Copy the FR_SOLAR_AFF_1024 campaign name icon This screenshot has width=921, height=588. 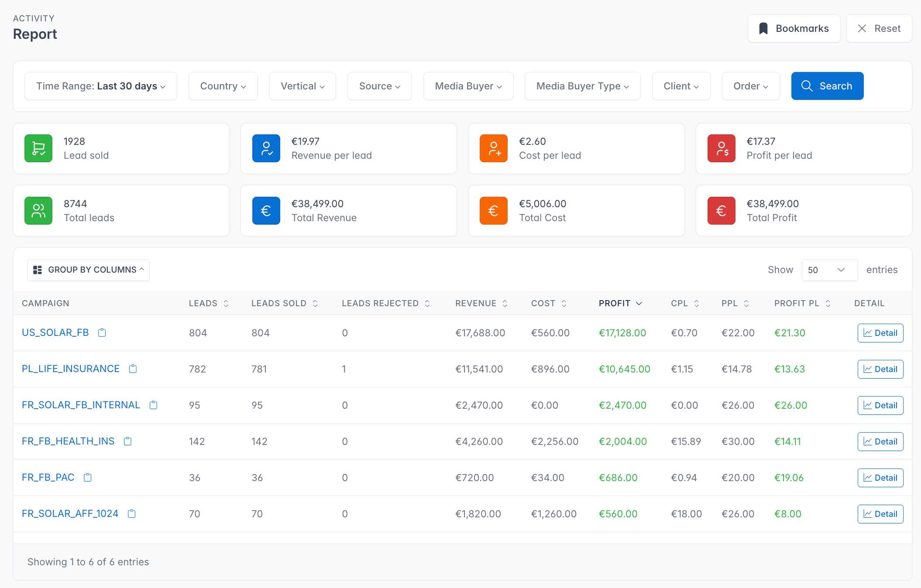click(132, 514)
